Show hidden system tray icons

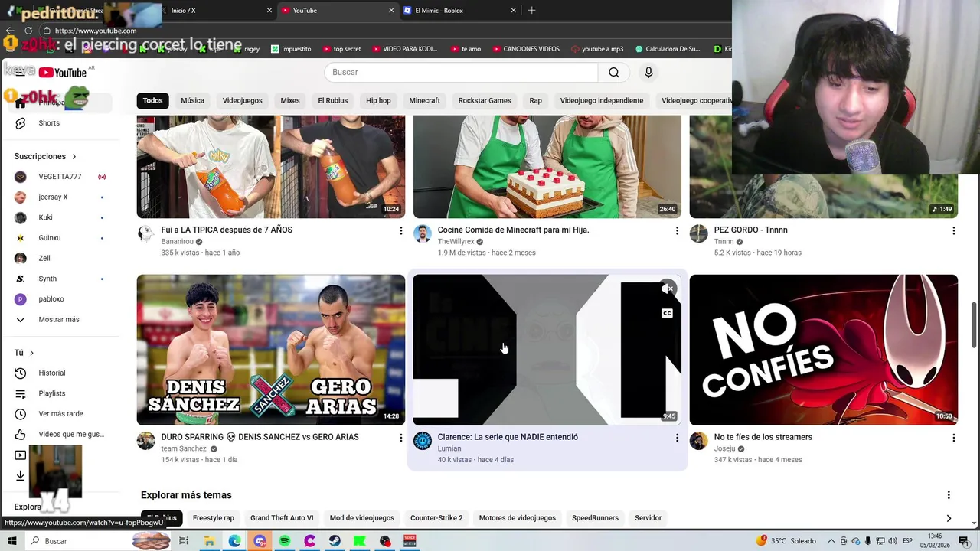coord(831,541)
